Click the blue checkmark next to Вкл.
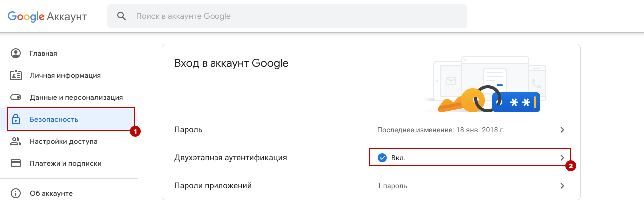 pos(382,158)
